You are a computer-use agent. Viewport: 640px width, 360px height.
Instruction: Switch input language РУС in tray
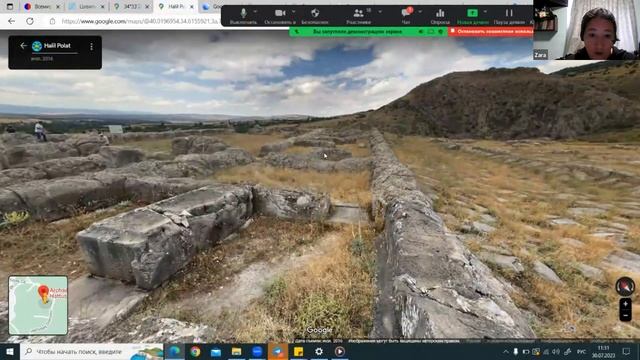coord(581,351)
